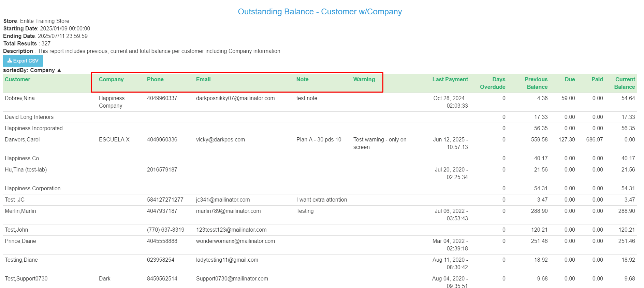Sort by Current Balance column header
The image size is (644, 288).
(x=625, y=83)
